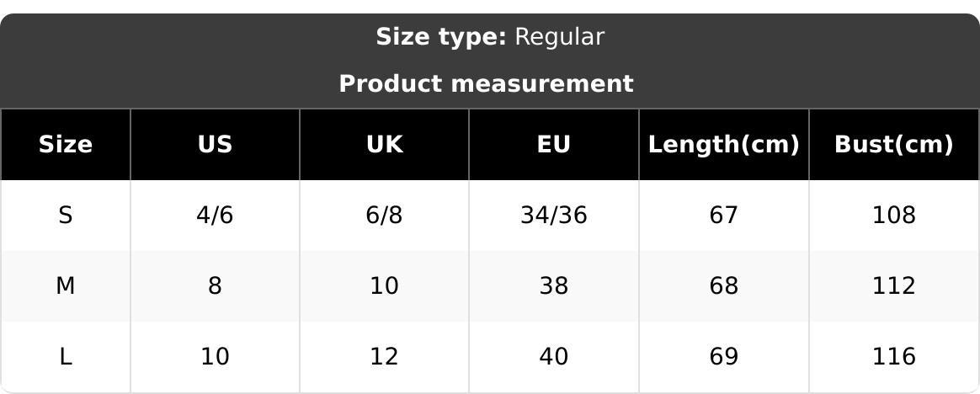Image resolution: width=980 pixels, height=394 pixels.
Task: Click the EU column header
Action: [553, 145]
